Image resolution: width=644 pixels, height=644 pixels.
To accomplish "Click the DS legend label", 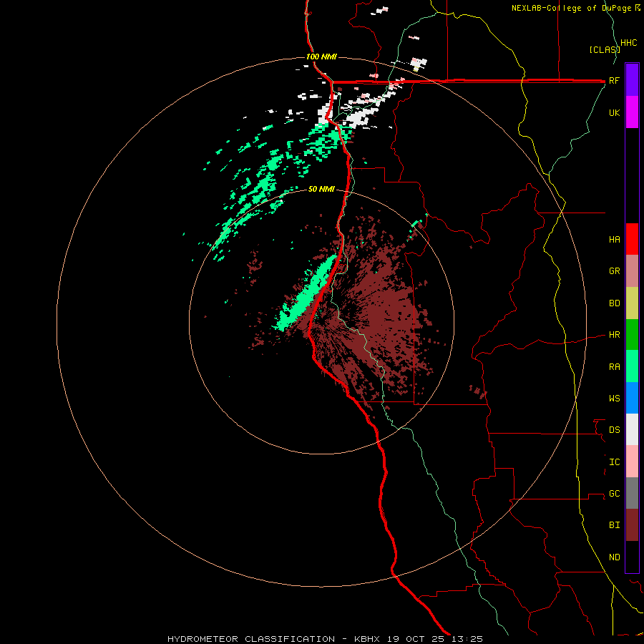I will tap(615, 429).
